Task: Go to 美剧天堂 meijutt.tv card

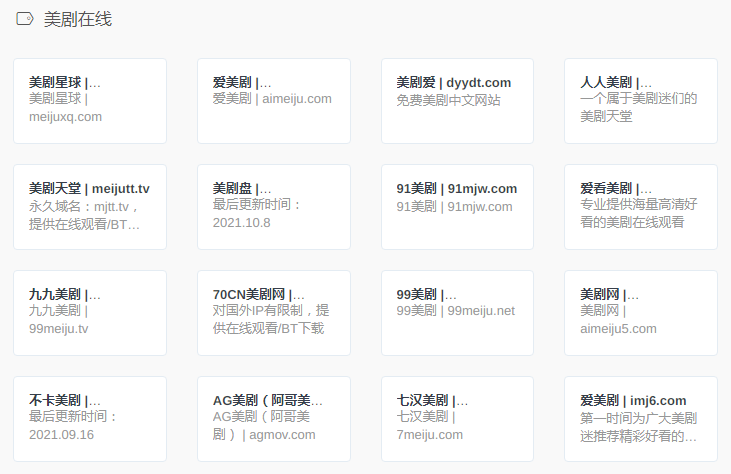Action: [90, 207]
